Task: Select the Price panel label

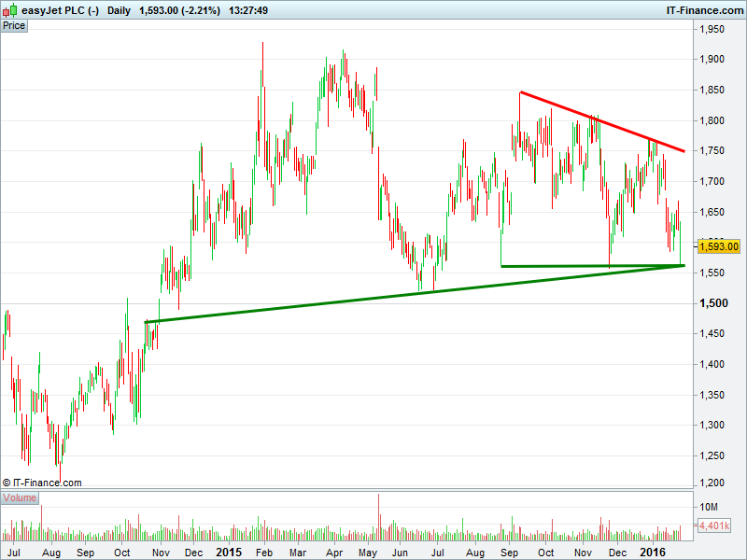Action: 14,25
